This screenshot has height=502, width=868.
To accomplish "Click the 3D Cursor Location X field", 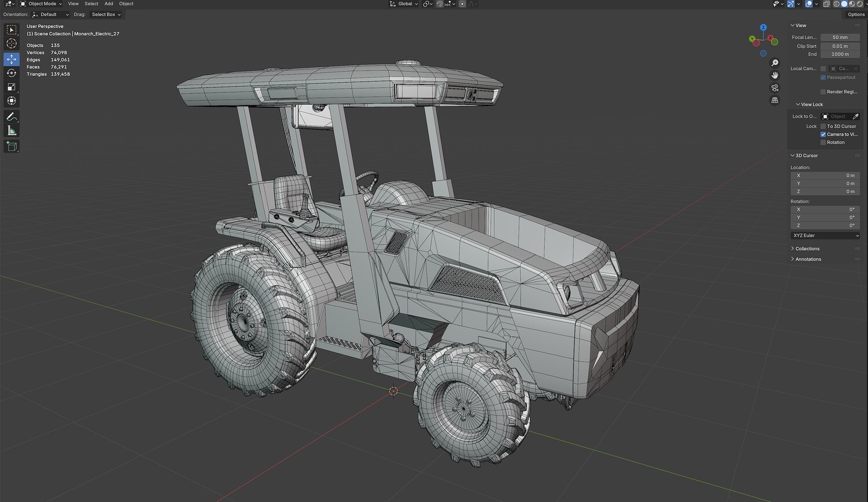I will click(825, 175).
